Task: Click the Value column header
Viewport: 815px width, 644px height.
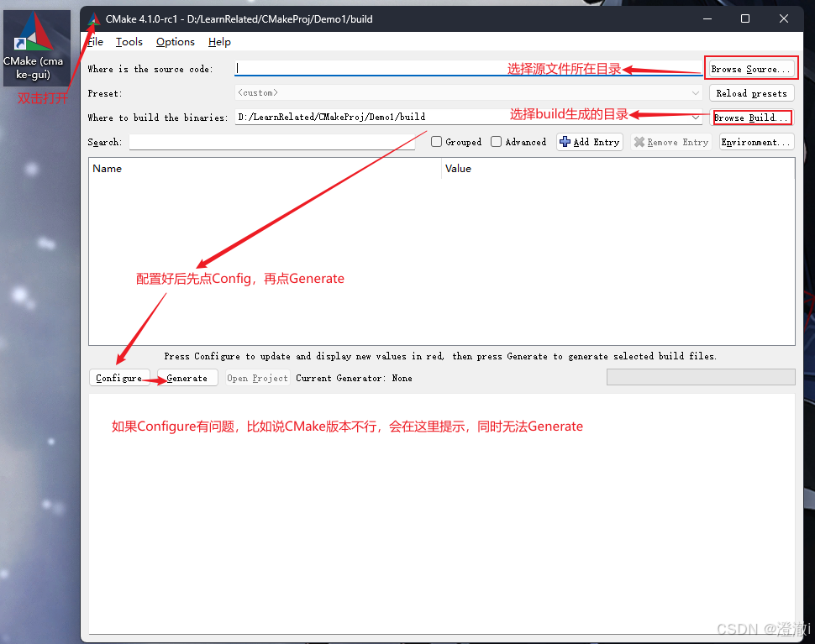Action: pyautogui.click(x=618, y=169)
